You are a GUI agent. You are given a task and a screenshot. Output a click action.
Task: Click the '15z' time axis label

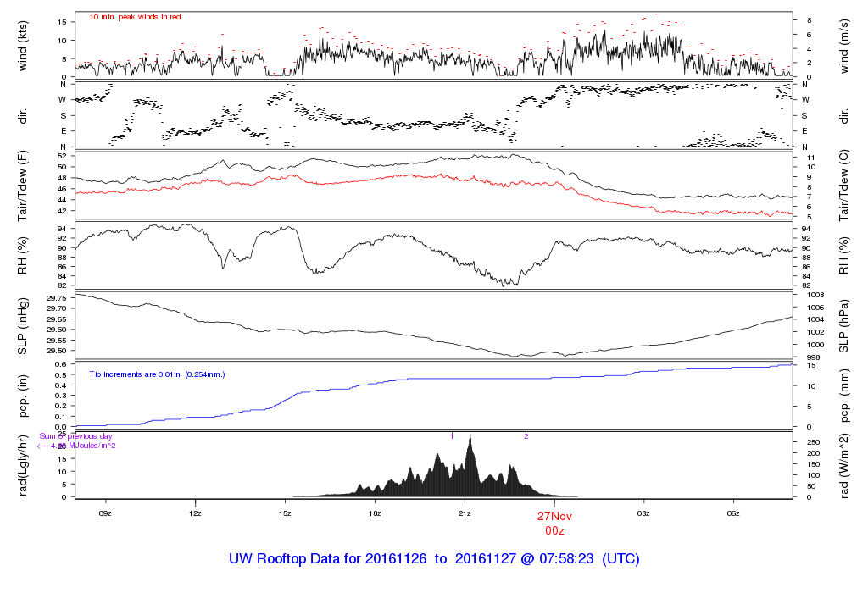pos(285,513)
